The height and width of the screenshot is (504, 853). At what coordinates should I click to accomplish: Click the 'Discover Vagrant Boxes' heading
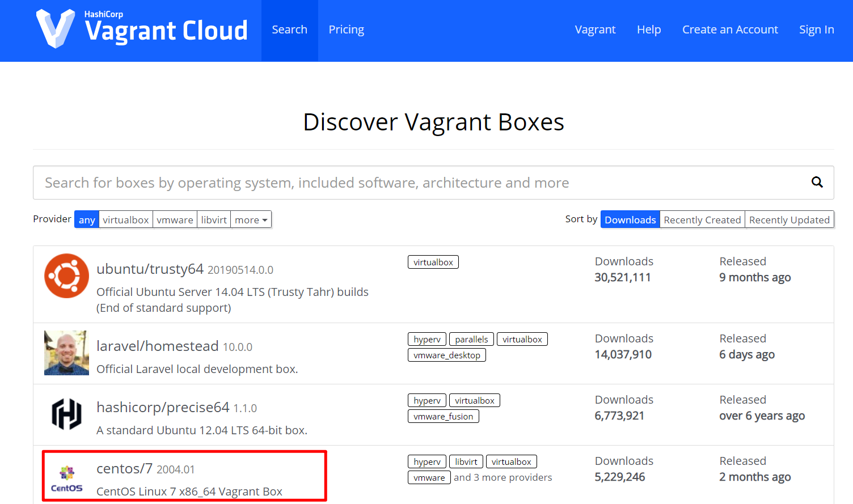click(433, 122)
